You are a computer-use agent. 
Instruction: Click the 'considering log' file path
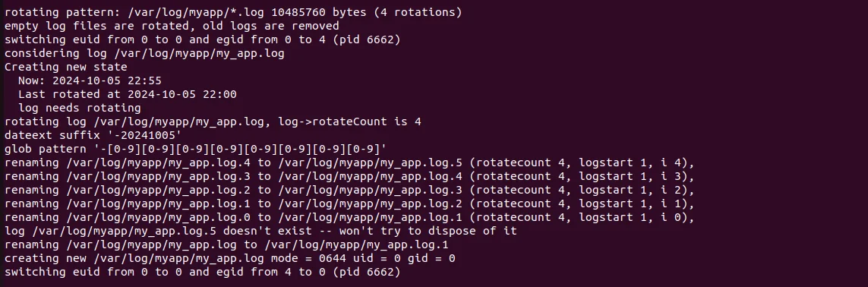coord(196,53)
